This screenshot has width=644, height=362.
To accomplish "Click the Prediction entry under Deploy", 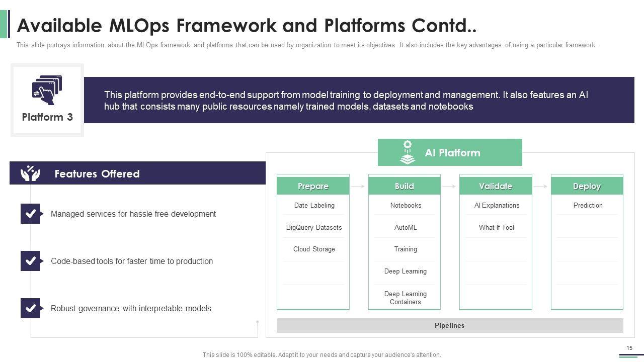I will tap(588, 205).
